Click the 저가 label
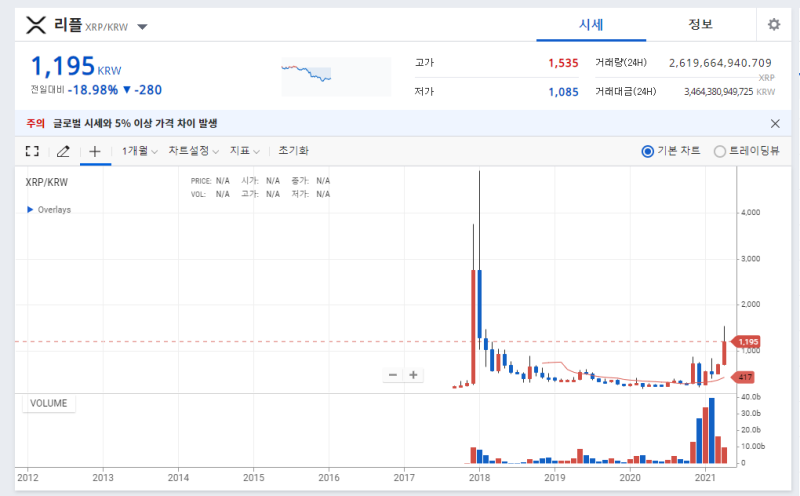This screenshot has height=496, width=800. pyautogui.click(x=424, y=92)
